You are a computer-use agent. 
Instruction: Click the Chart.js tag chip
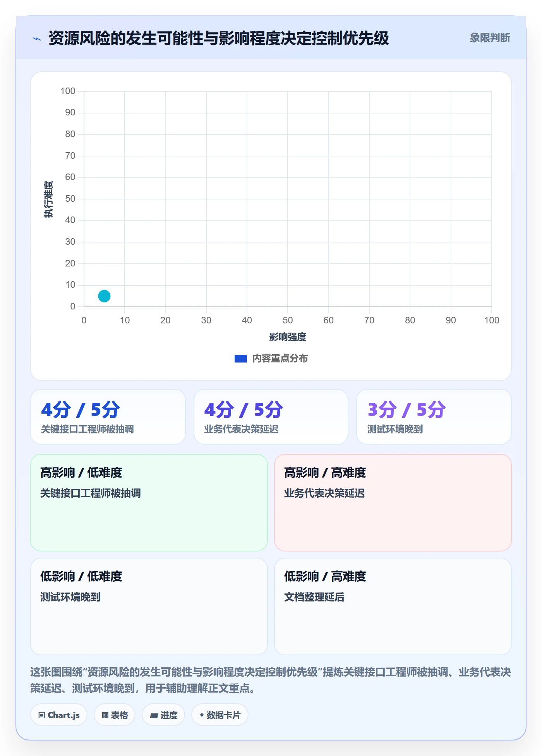point(59,715)
